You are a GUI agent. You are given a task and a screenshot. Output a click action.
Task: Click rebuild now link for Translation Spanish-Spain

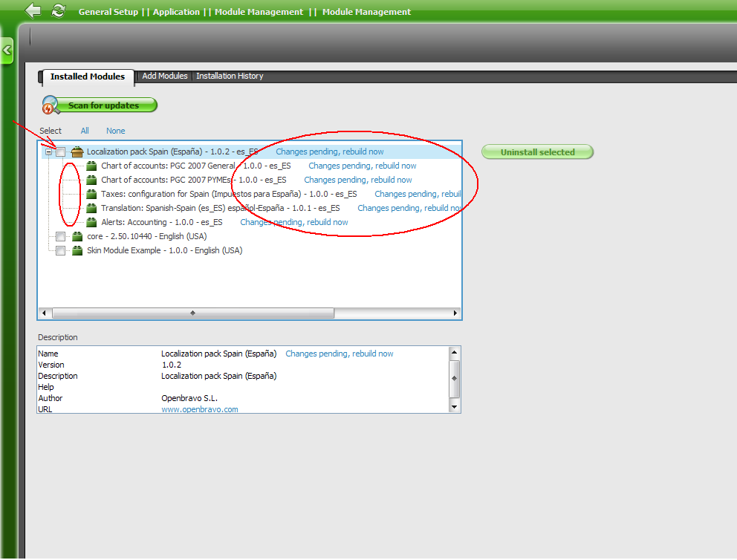pos(409,208)
